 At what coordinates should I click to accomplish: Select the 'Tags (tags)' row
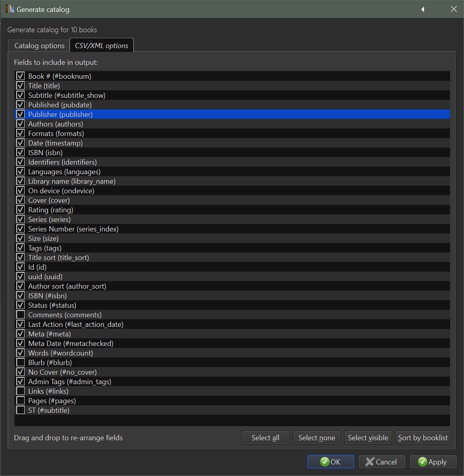coord(233,248)
